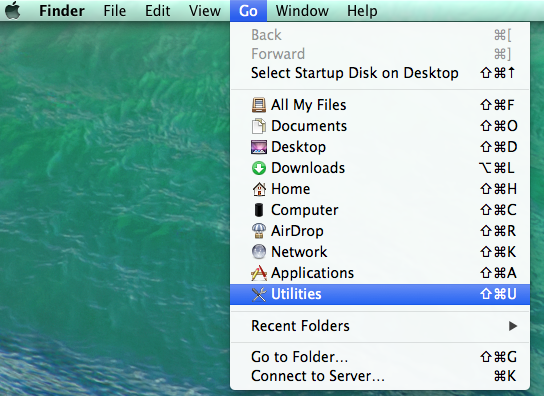544x396 pixels.
Task: Open the File menu
Action: [x=114, y=11]
